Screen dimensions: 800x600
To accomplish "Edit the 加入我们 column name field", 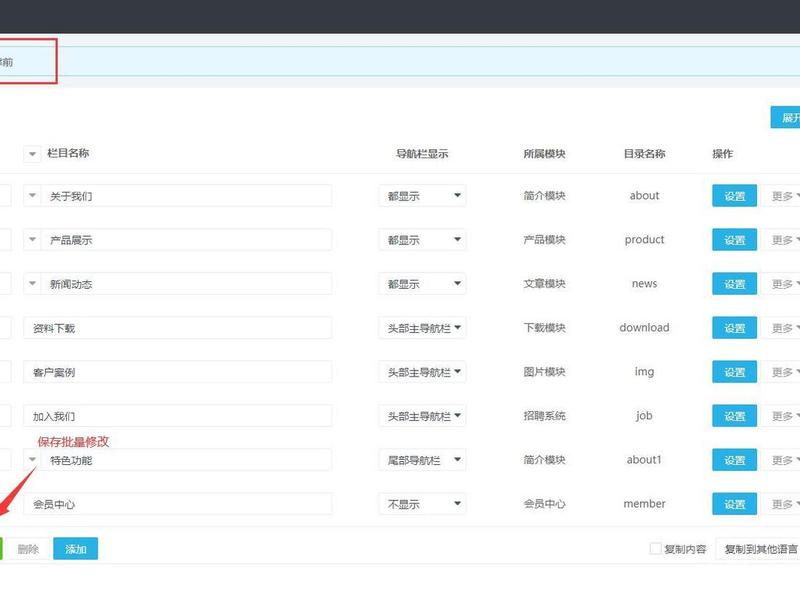I will (x=178, y=416).
